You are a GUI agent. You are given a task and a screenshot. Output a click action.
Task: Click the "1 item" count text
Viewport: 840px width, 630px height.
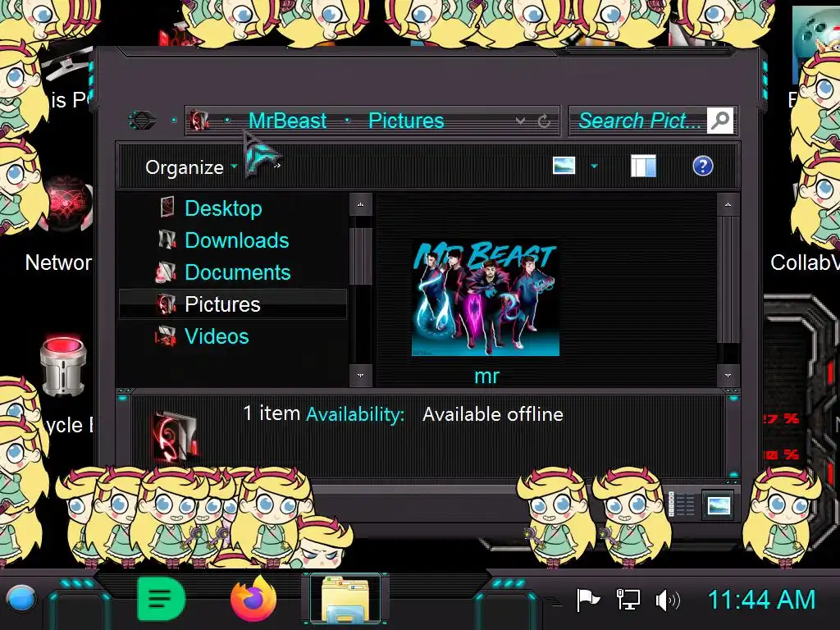point(272,413)
